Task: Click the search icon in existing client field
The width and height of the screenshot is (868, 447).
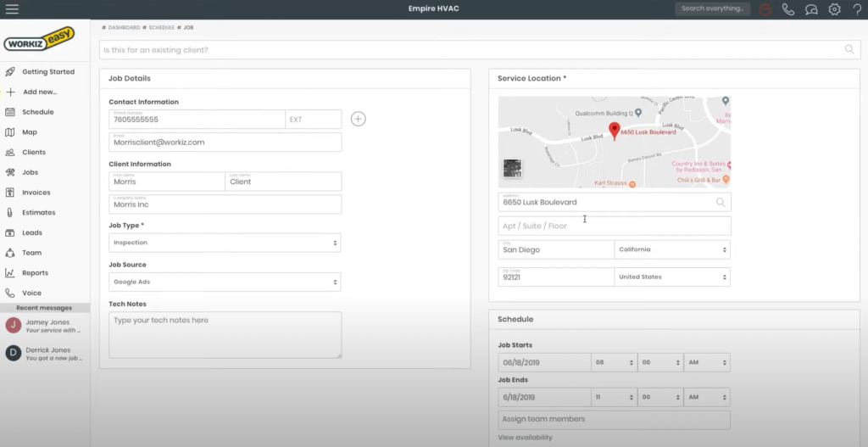Action: click(x=849, y=50)
